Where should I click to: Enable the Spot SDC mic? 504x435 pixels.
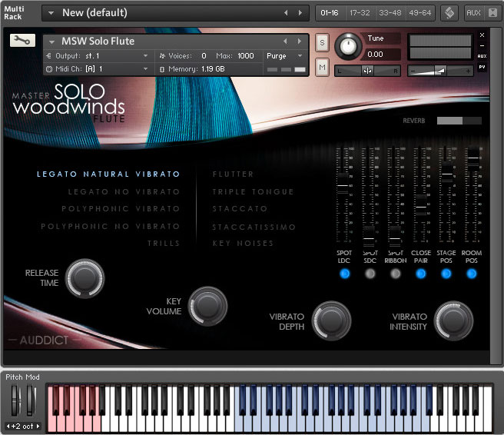(x=370, y=274)
